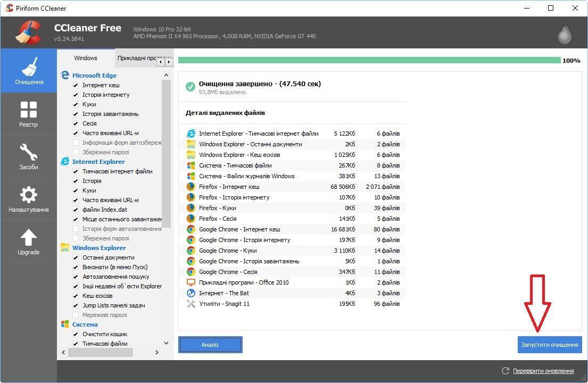588x383 pixels.
Task: Click the Snagit 11 utilities icon
Action: (191, 304)
